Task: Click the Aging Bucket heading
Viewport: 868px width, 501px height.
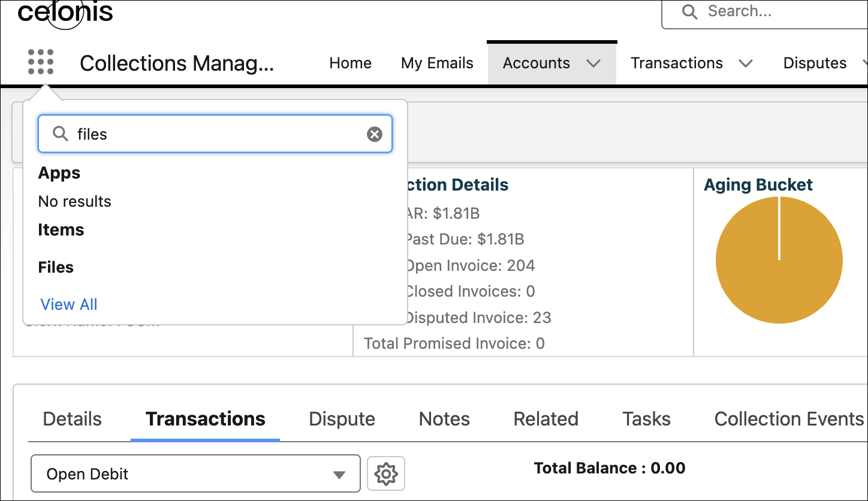Action: click(758, 185)
